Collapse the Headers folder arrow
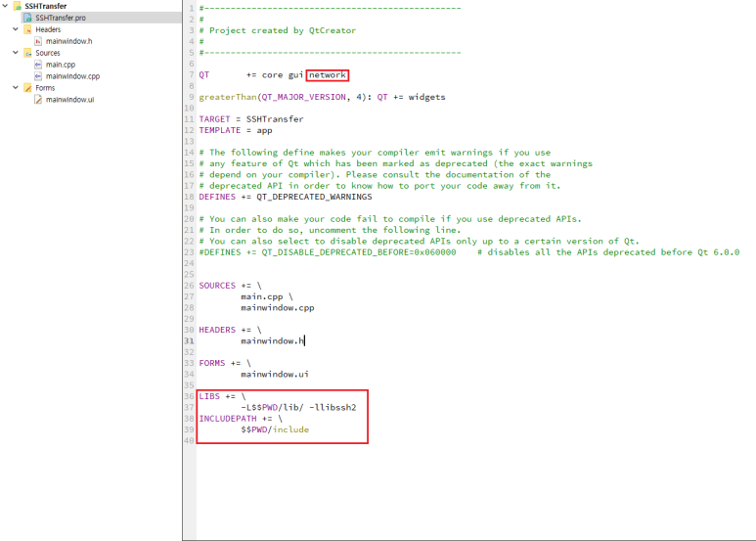The image size is (756, 541). [16, 29]
